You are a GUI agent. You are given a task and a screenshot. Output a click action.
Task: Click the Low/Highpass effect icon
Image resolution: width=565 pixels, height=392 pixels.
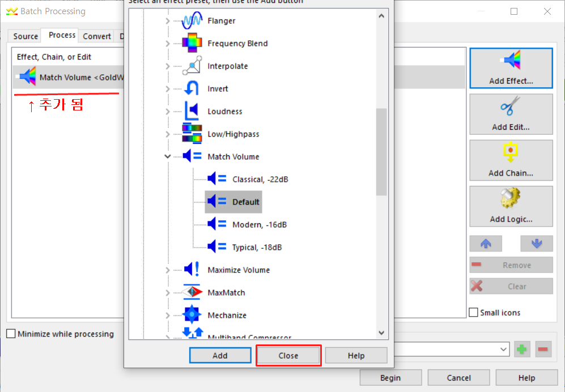coord(192,134)
